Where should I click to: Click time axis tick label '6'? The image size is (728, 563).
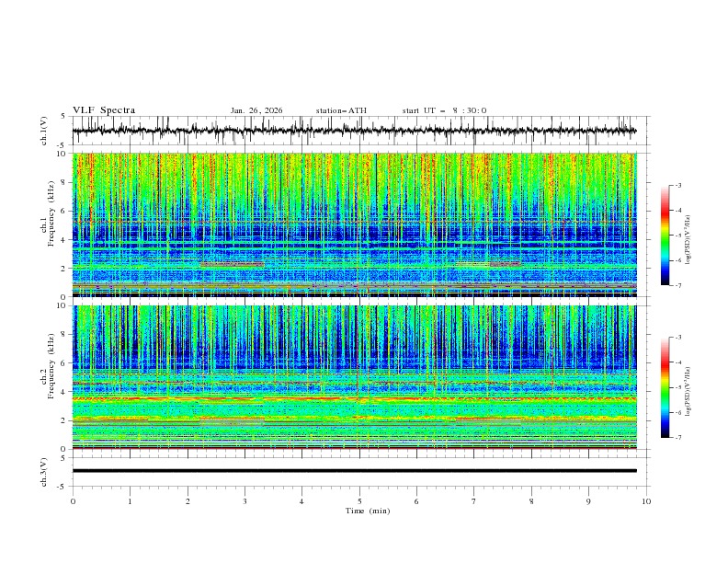pyautogui.click(x=416, y=501)
